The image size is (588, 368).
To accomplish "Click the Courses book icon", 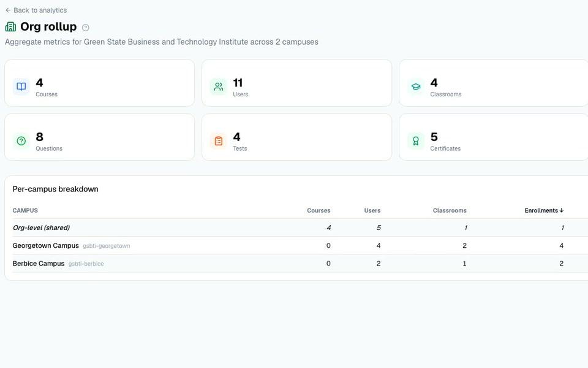I will point(21,86).
